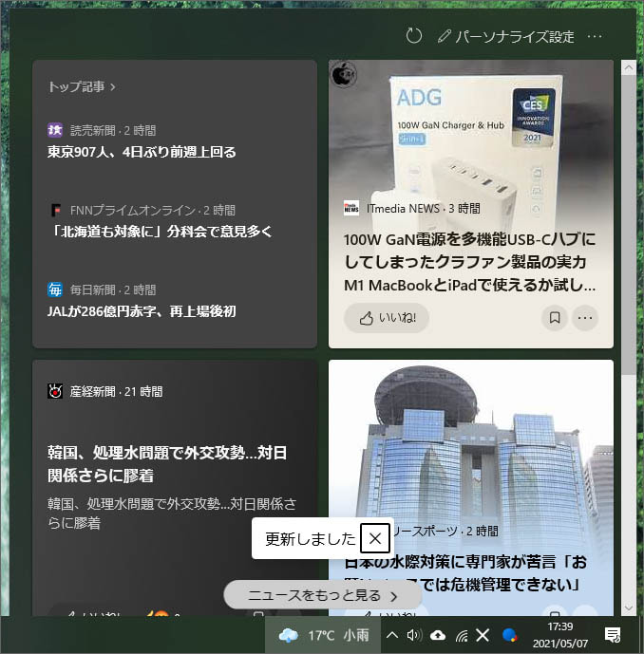
Task: Click ニュースをもっと見る button
Action: pyautogui.click(x=323, y=595)
